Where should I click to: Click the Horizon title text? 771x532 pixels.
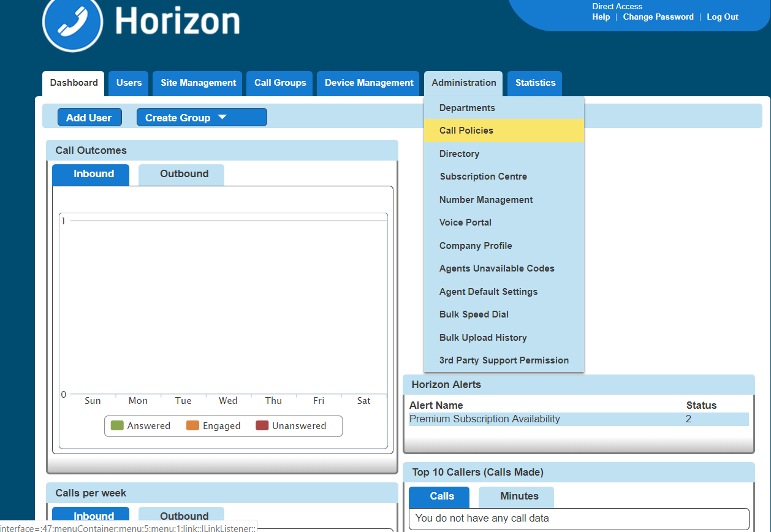click(177, 21)
